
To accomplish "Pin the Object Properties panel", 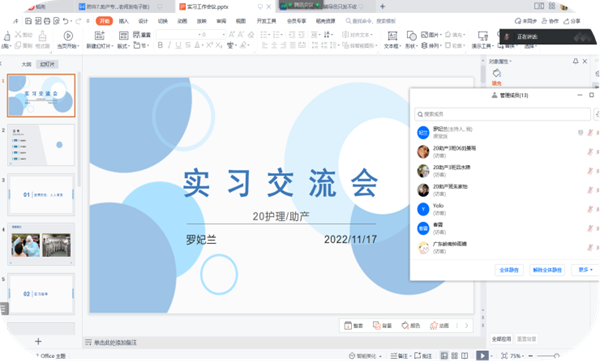I will point(576,61).
